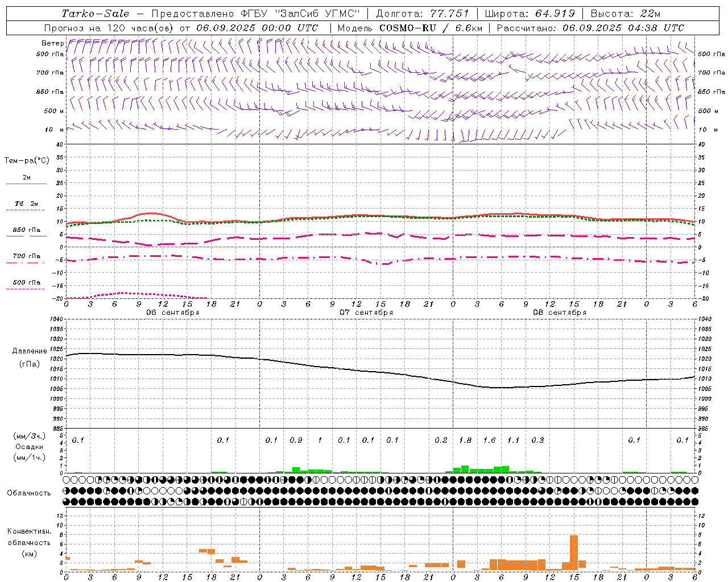Click the 0.2 precipitation value

coord(441,440)
